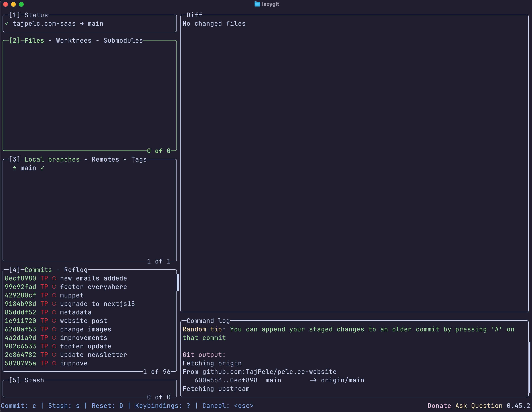Switch to the Files tab
Image resolution: width=532 pixels, height=412 pixels.
point(34,40)
